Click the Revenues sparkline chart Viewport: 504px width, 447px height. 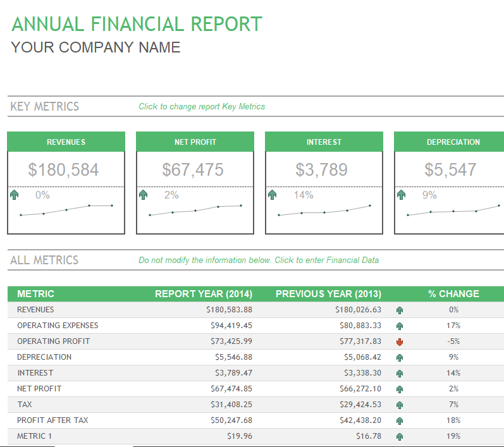pos(66,210)
